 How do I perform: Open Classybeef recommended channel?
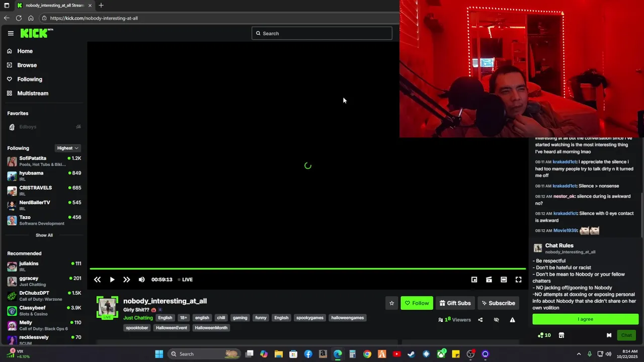pos(44,311)
